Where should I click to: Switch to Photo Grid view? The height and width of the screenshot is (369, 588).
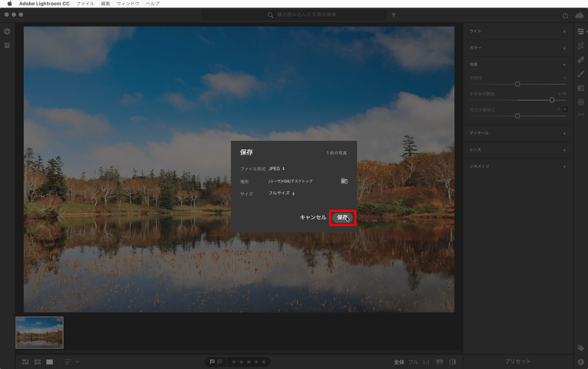(26, 362)
